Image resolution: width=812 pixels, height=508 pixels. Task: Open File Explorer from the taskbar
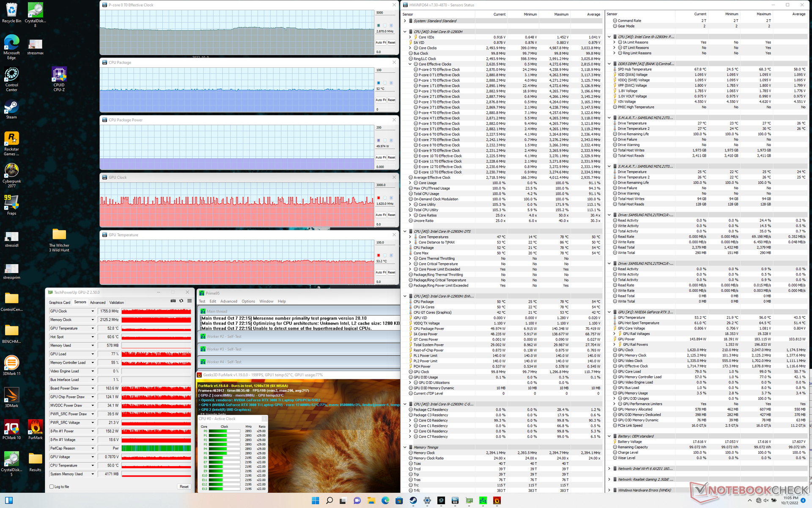coord(371,500)
